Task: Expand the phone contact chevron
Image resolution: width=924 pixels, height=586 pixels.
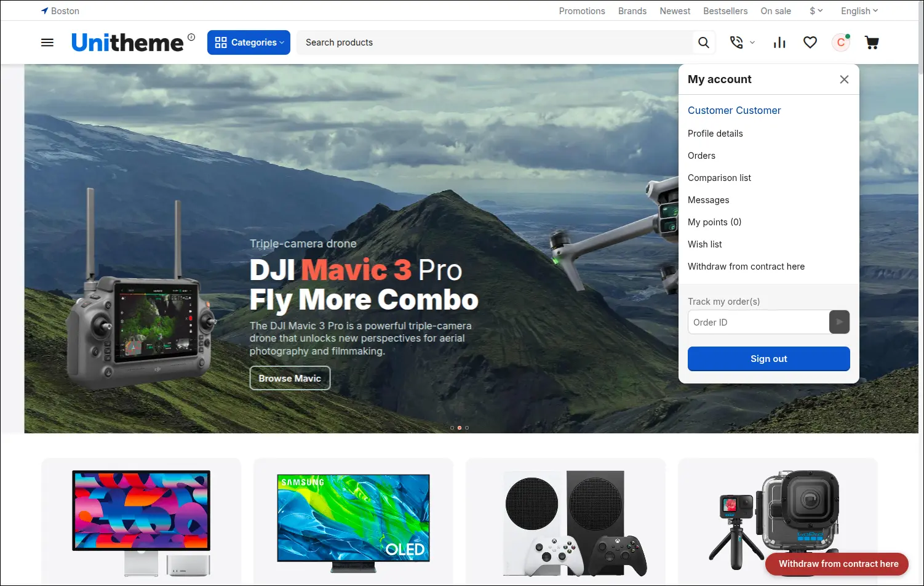Action: 752,42
